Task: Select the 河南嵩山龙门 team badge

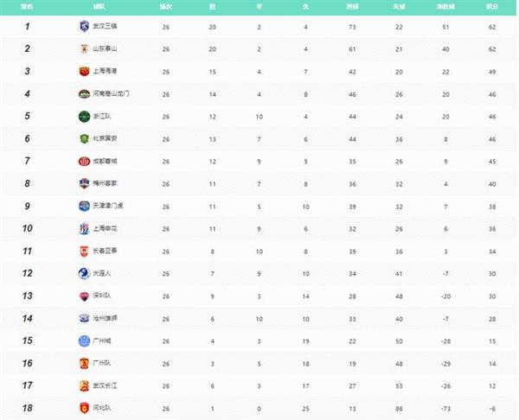Action: pos(85,94)
